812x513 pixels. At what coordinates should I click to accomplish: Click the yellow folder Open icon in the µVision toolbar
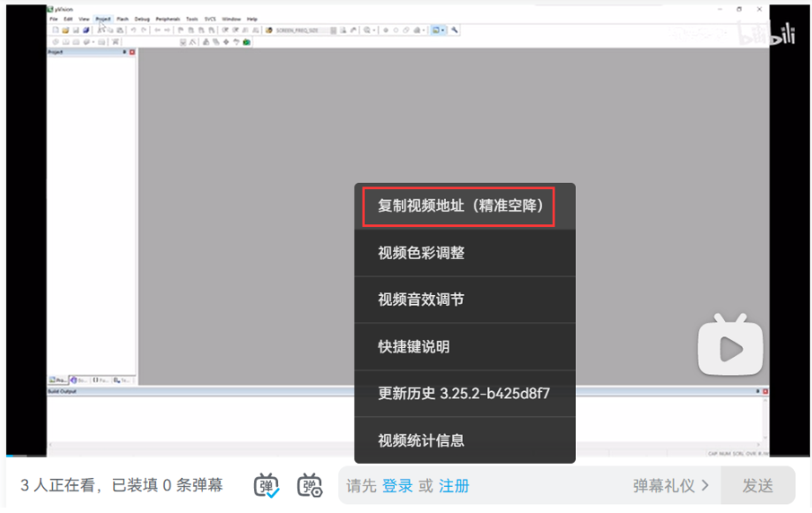(x=65, y=30)
